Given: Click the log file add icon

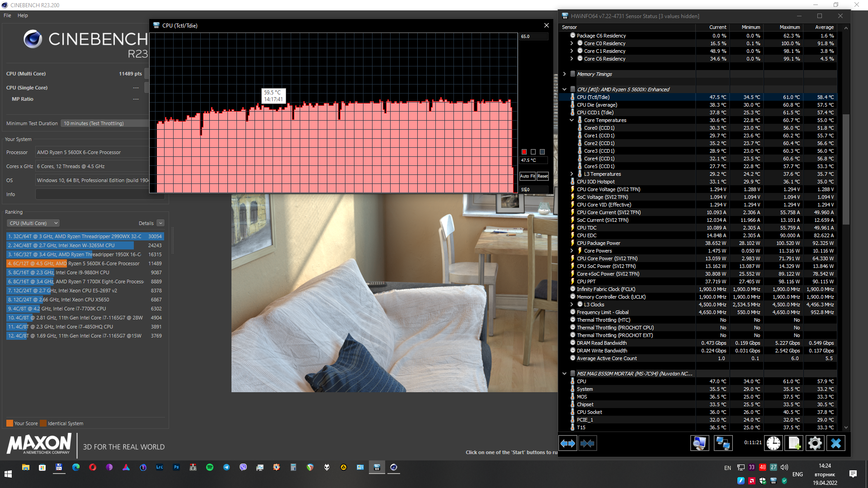Looking at the screenshot, I should pyautogui.click(x=794, y=443).
